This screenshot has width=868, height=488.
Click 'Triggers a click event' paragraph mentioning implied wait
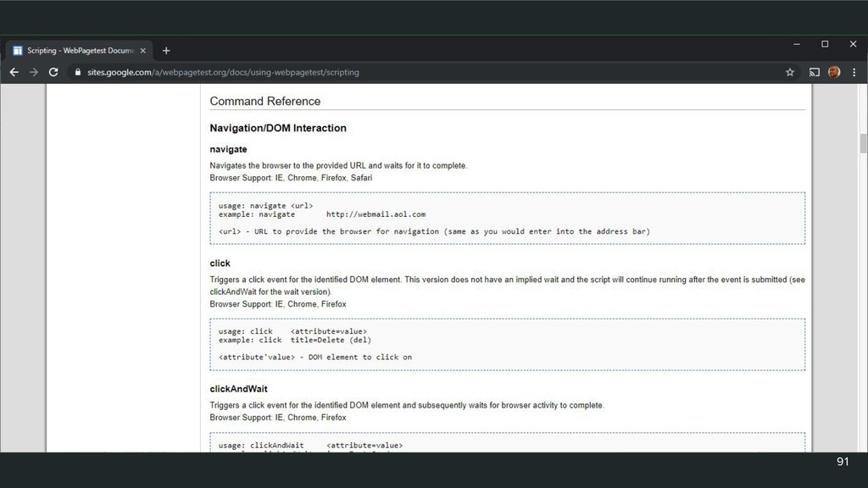tap(507, 286)
